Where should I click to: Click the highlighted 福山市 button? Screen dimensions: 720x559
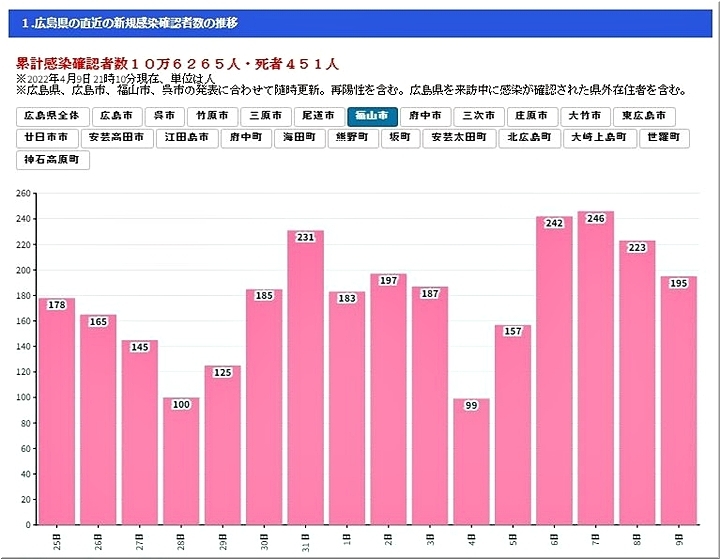click(373, 116)
